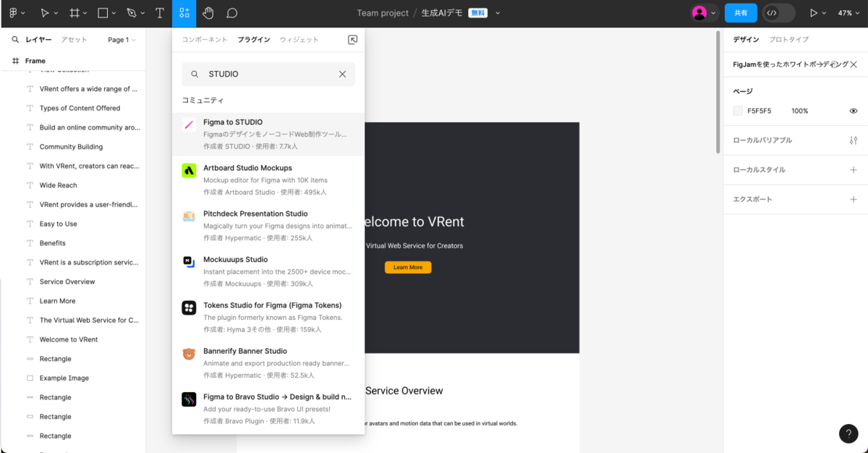Click the 100% page opacity value
868x453 pixels.
click(800, 111)
